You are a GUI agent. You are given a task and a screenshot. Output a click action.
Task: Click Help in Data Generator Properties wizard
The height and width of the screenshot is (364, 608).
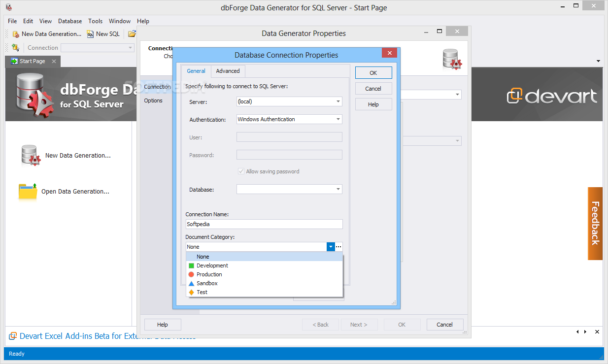(163, 325)
